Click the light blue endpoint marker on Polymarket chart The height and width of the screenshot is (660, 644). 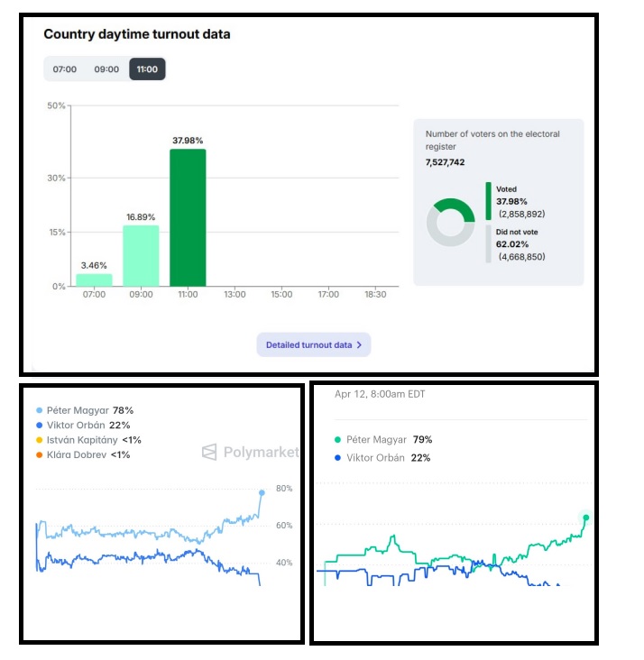coord(262,492)
